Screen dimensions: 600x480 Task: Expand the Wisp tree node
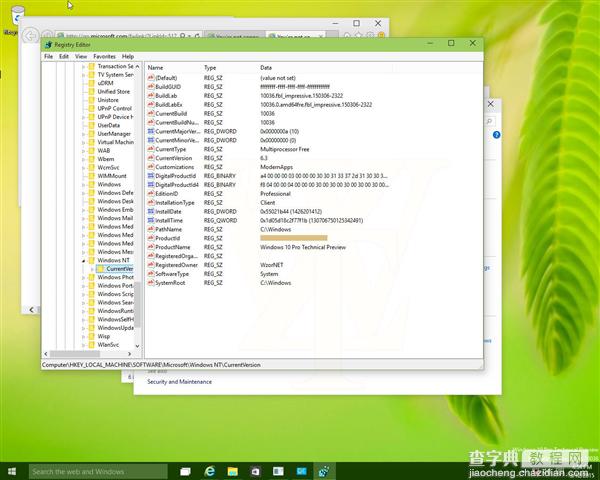[x=84, y=336]
